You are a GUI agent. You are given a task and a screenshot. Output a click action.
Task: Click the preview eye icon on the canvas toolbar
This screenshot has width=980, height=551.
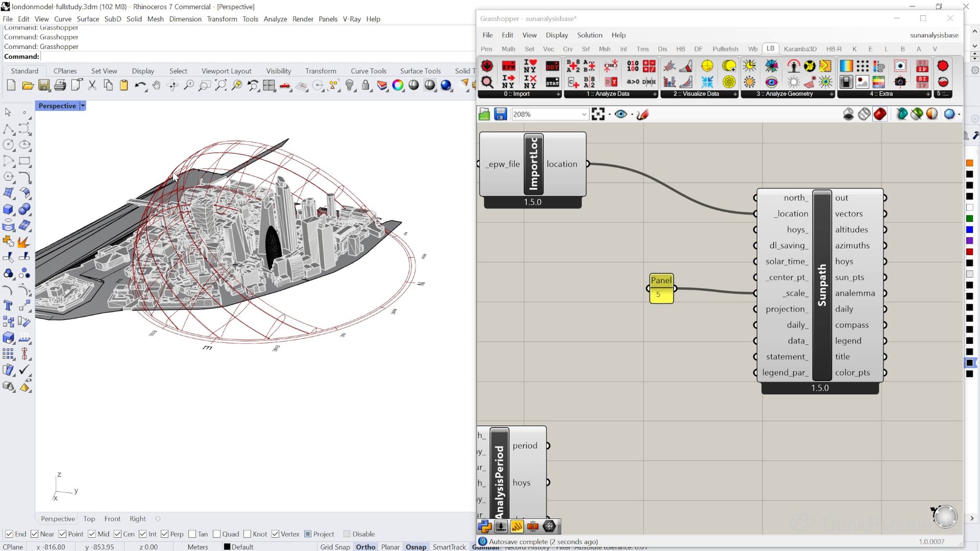coord(621,114)
